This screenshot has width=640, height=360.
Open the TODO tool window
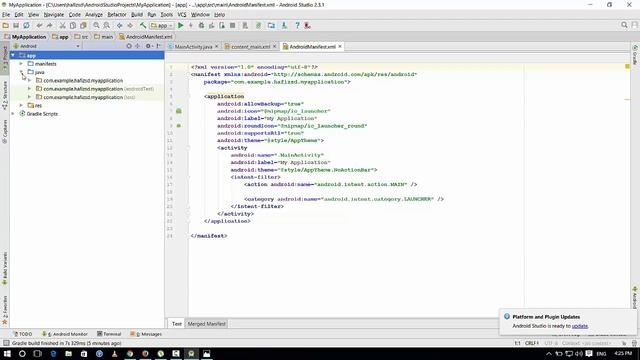click(22, 334)
